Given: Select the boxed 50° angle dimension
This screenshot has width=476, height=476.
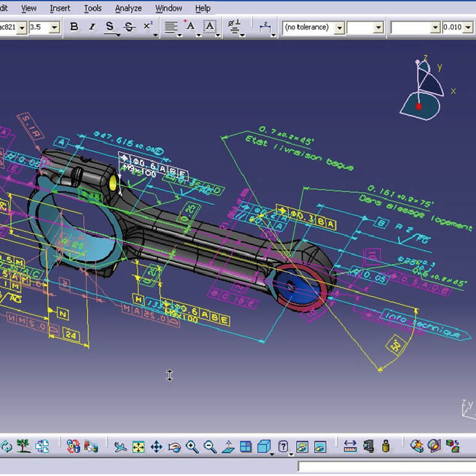Looking at the screenshot, I should (396, 345).
